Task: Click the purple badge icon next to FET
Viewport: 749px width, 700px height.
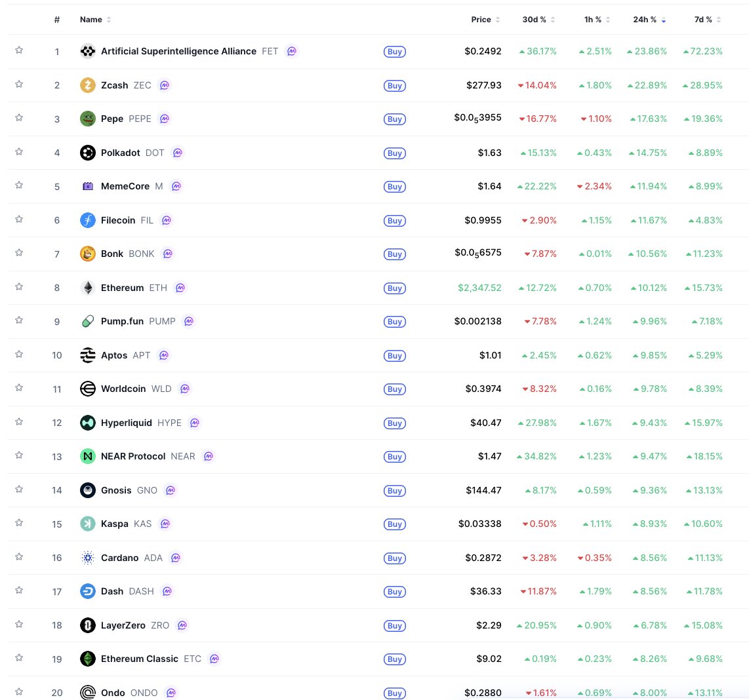Action: coord(292,51)
